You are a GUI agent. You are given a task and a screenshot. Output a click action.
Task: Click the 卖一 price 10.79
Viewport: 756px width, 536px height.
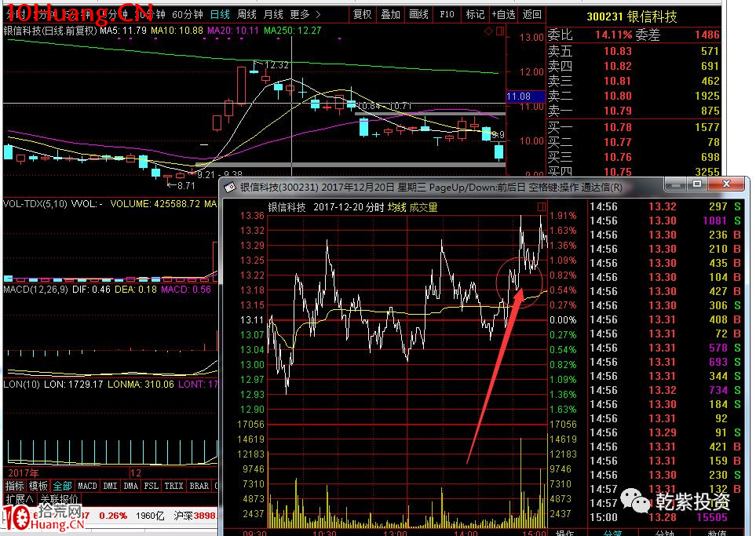618,111
